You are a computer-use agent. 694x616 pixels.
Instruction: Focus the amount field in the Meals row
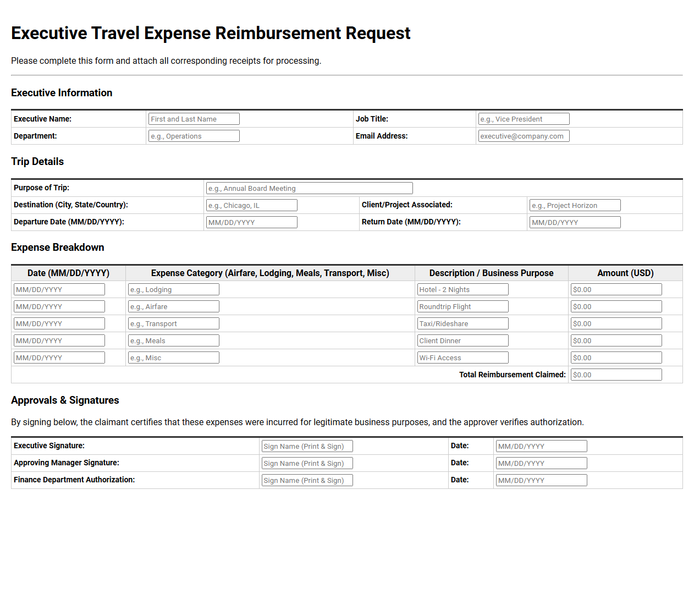coord(616,340)
